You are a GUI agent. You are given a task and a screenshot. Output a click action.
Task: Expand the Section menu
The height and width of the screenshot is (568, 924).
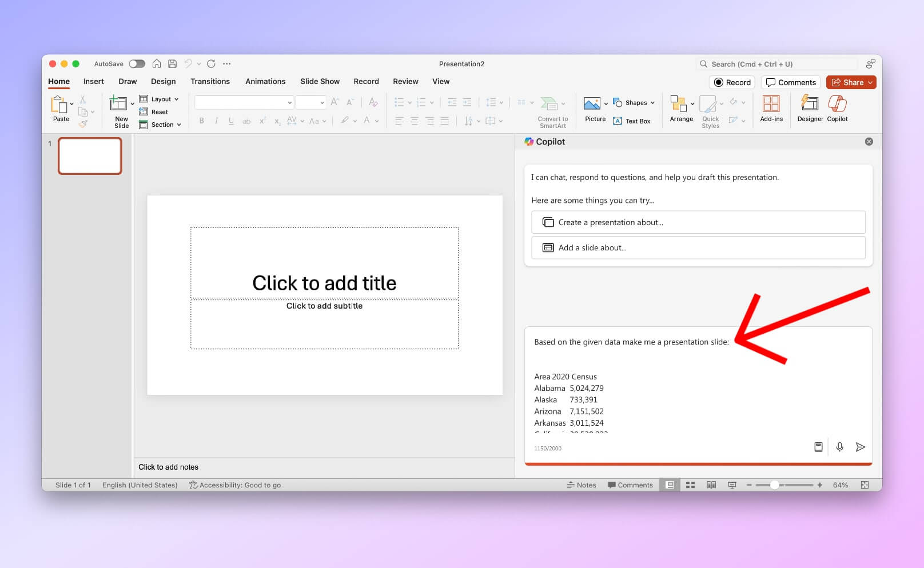pyautogui.click(x=161, y=125)
